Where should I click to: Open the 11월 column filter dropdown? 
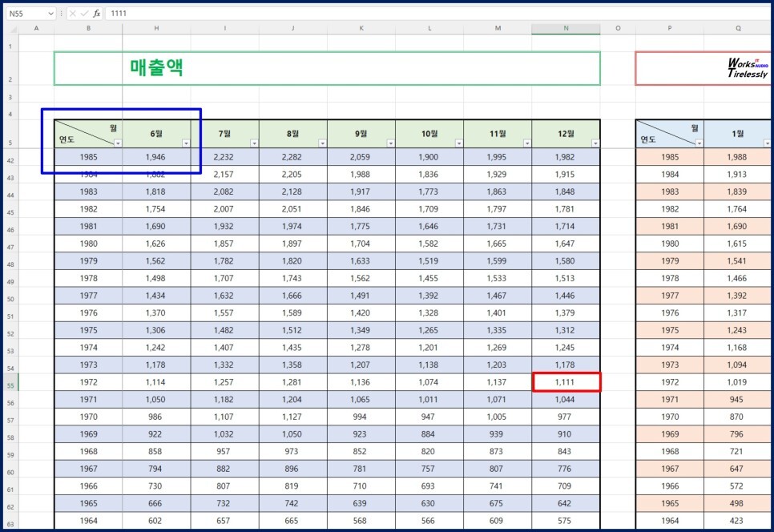tap(527, 143)
